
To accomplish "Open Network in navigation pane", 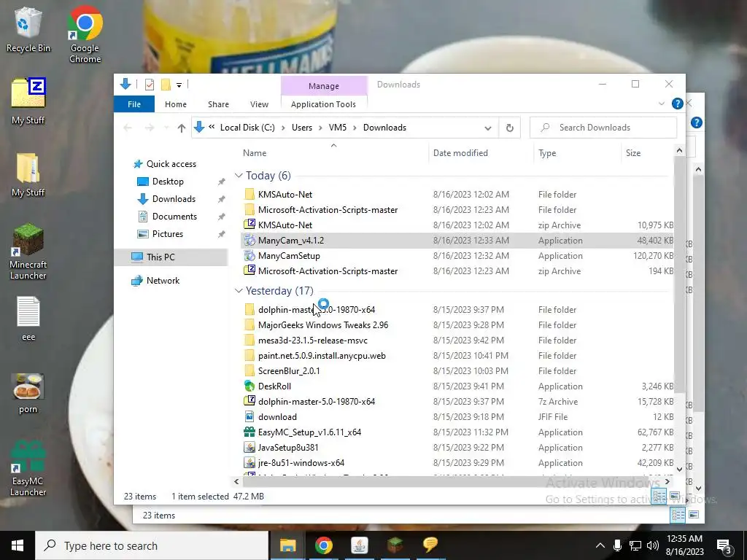I will 163,281.
